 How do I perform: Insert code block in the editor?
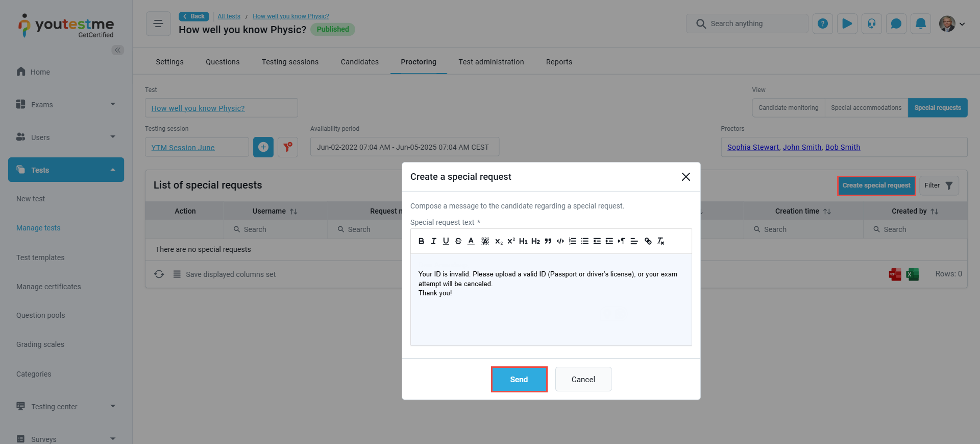click(x=560, y=241)
